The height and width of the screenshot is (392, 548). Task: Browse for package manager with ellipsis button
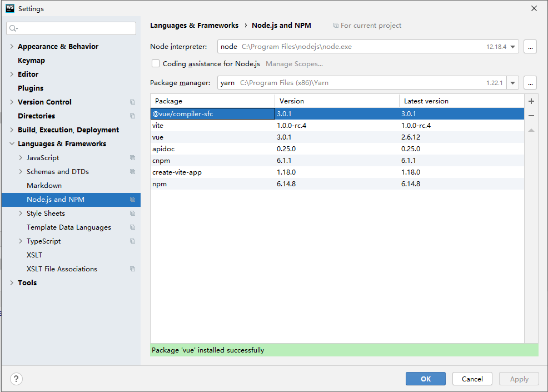(x=530, y=83)
